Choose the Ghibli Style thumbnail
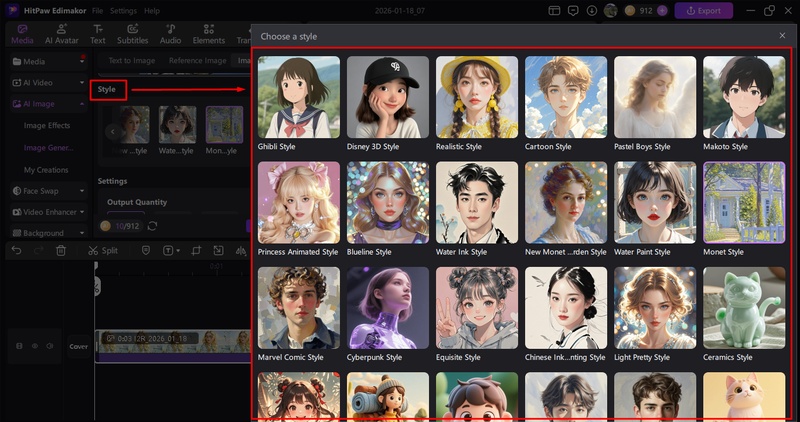This screenshot has width=800, height=422. (x=299, y=97)
